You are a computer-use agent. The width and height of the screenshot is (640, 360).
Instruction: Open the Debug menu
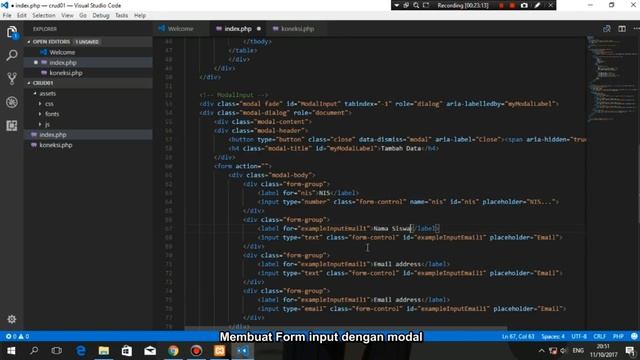100,16
